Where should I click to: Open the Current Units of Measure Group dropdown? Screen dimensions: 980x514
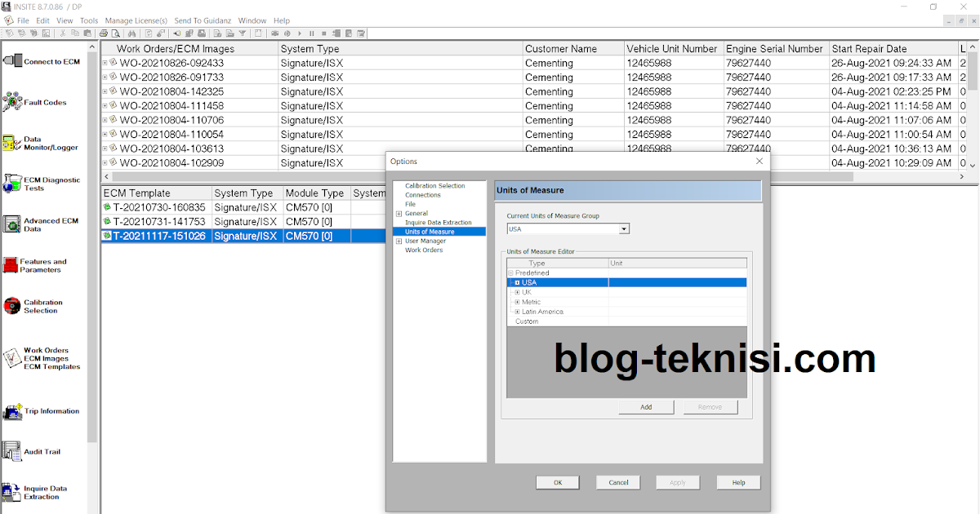click(x=625, y=228)
